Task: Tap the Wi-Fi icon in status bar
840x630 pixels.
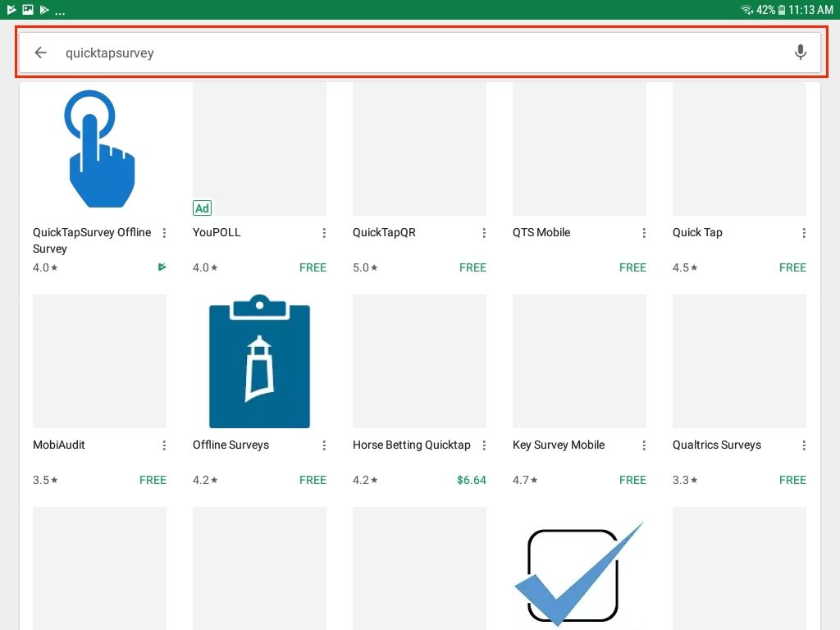Action: [746, 10]
